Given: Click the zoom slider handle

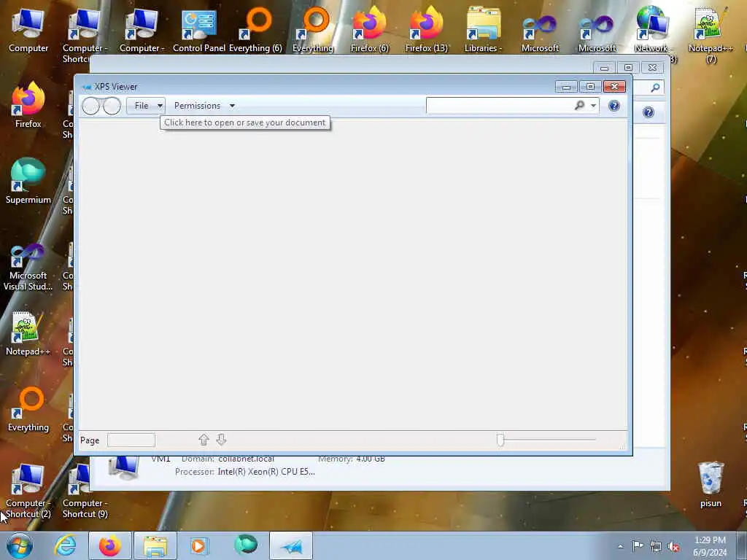Looking at the screenshot, I should (500, 440).
